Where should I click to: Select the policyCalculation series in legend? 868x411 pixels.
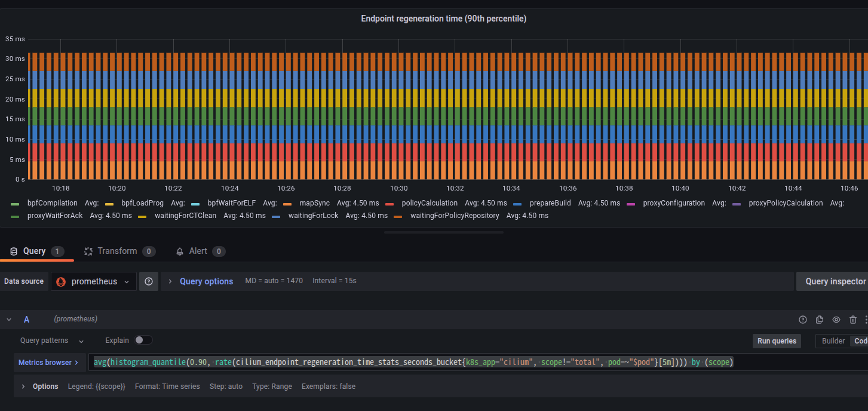[430, 203]
